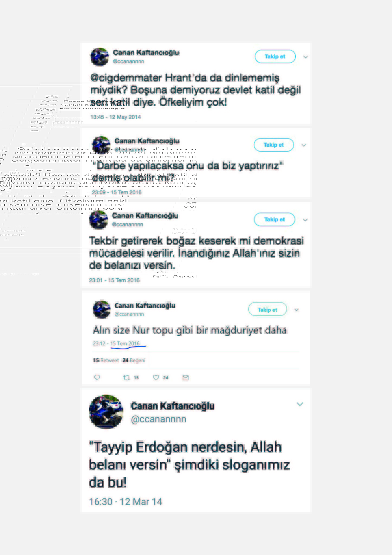Open profile avatar of the Hrant tweet
The width and height of the screenshot is (392, 555).
(x=100, y=57)
